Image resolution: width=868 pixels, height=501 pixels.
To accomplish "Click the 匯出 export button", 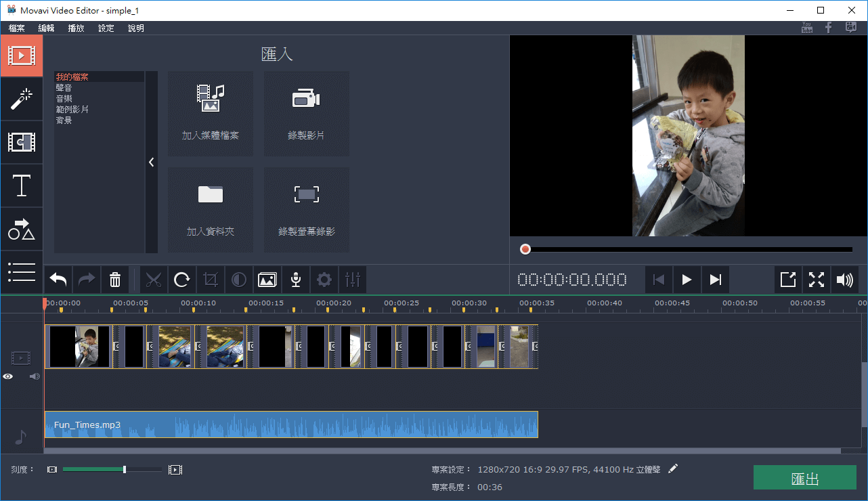I will coord(804,477).
